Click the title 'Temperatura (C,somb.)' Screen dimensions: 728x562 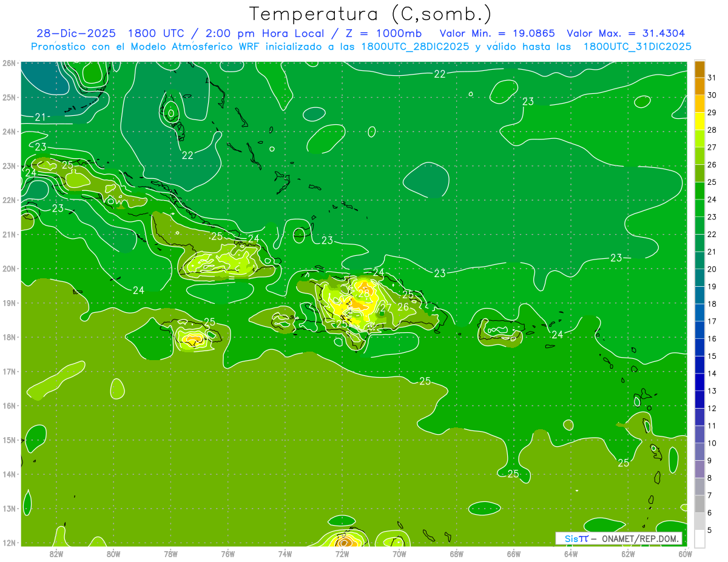[371, 15]
